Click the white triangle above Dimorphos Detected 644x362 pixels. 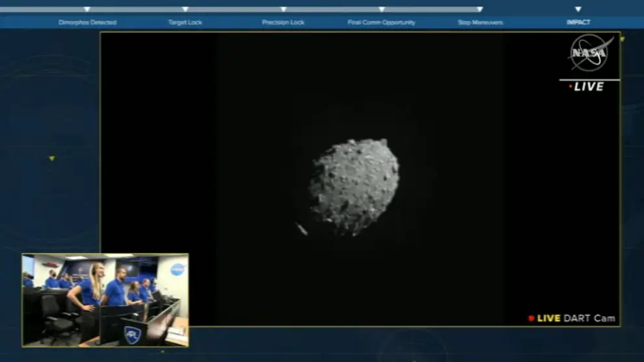[x=87, y=9]
